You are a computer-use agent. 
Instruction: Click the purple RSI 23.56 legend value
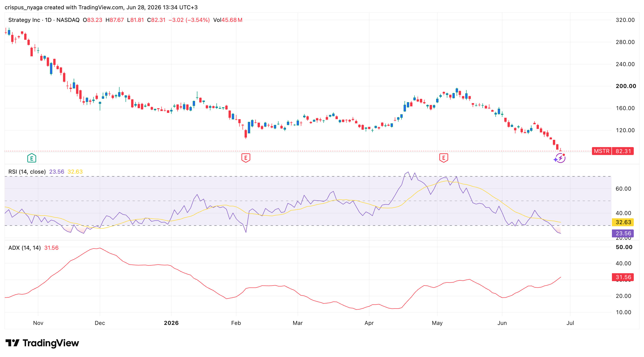[x=56, y=172]
